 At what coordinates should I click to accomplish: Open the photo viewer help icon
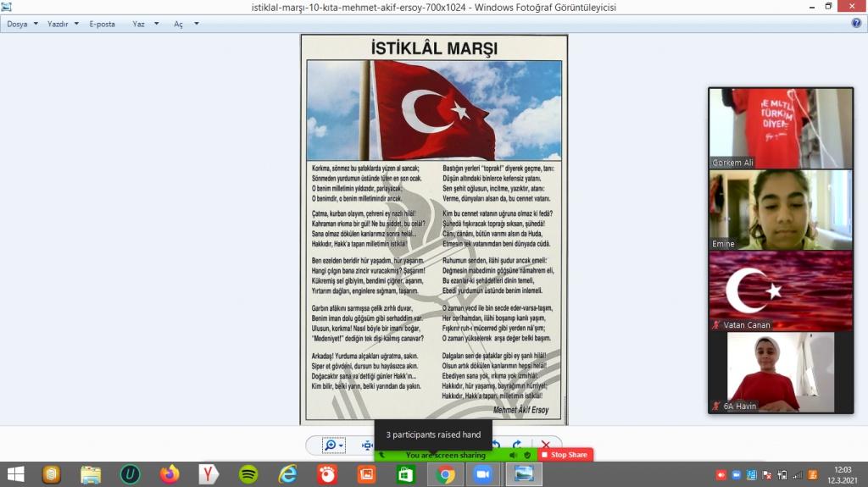856,24
